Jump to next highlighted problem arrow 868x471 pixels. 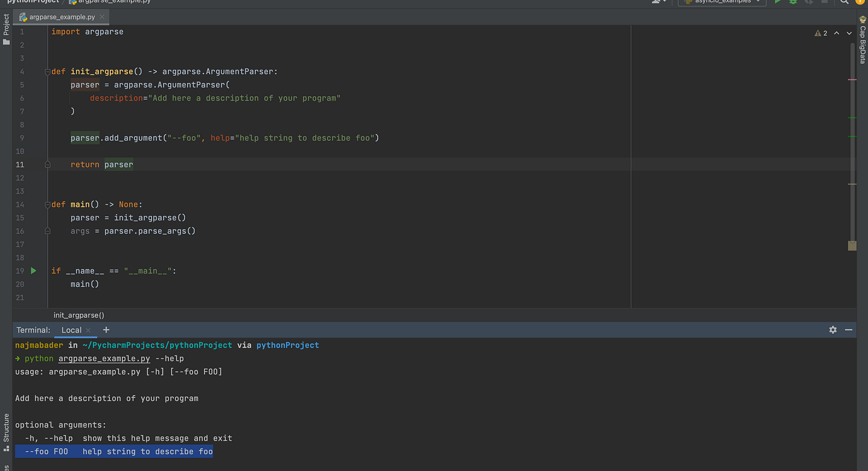[849, 34]
